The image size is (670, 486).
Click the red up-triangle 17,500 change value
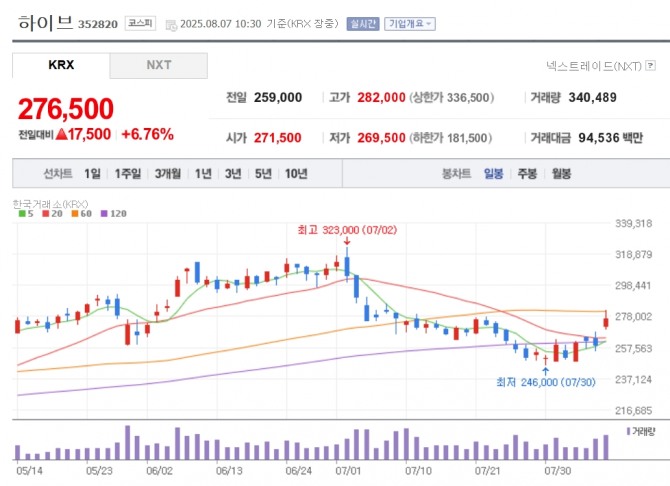coord(83,134)
